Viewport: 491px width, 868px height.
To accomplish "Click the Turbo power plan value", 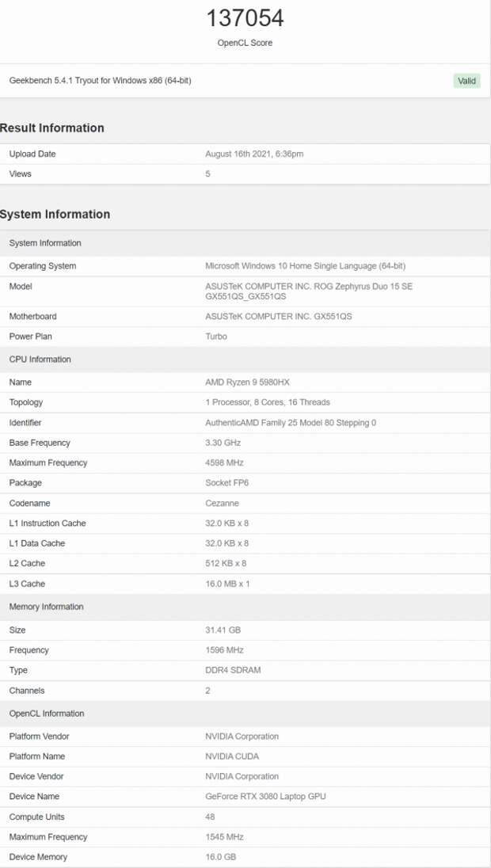I will click(216, 337).
